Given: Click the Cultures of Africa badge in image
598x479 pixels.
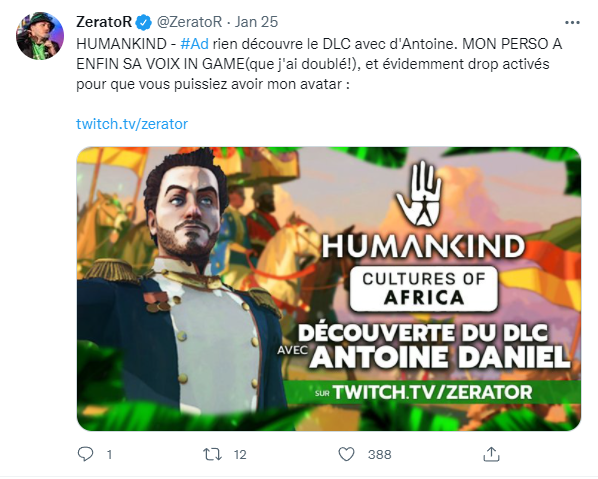Looking at the screenshot, I should pos(424,289).
